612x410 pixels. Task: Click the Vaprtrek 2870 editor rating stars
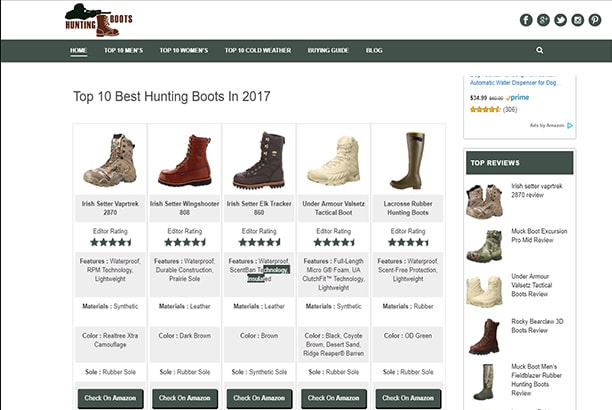point(111,242)
